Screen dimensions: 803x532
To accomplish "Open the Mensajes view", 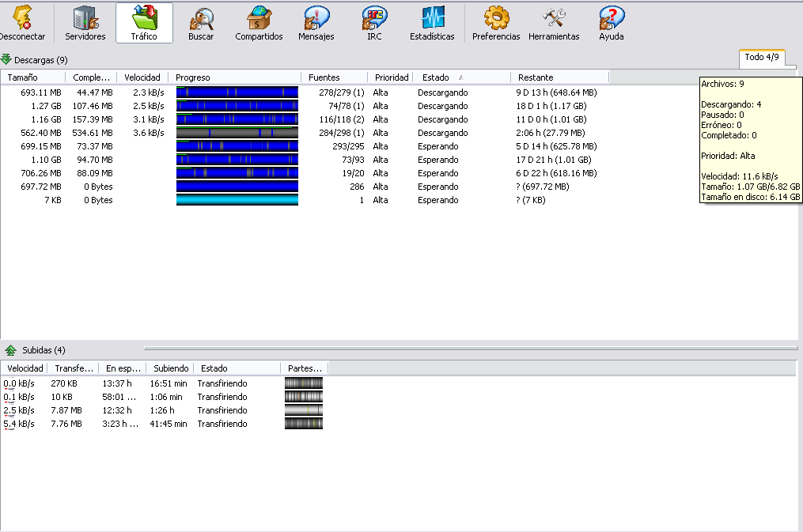I will pyautogui.click(x=316, y=23).
